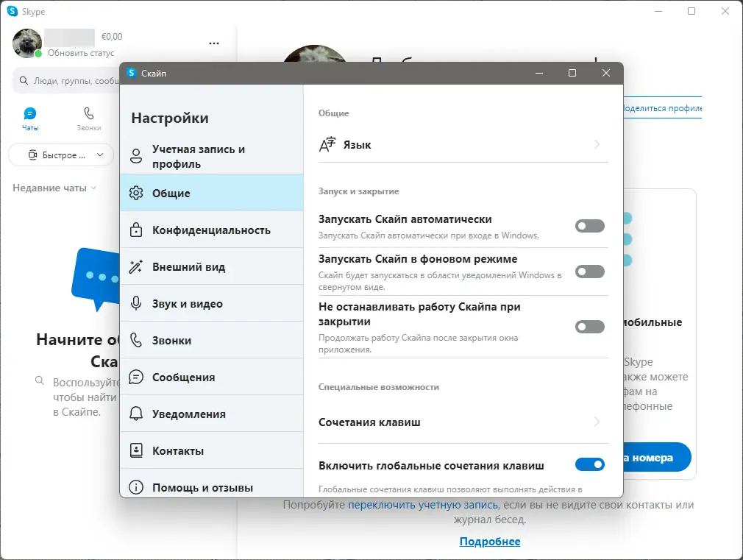This screenshot has height=560, width=743.
Task: Click the Чаты icon in the sidebar
Action: point(29,114)
